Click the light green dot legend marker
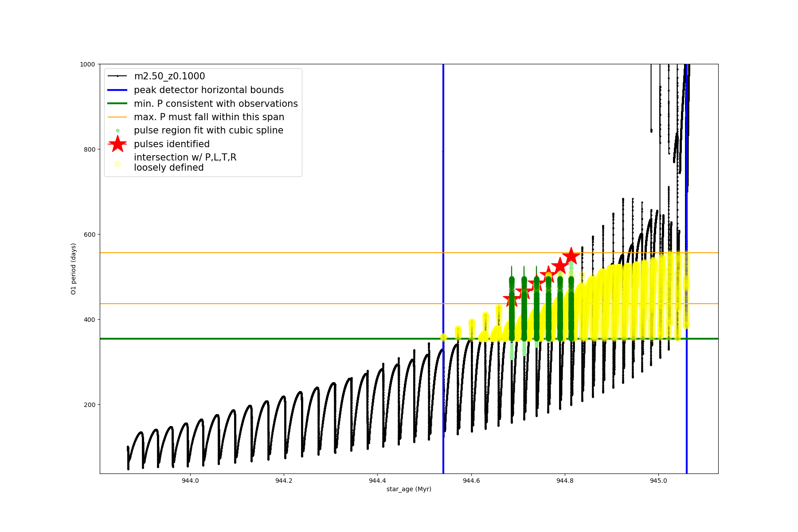This screenshot has width=798, height=532. [x=117, y=130]
